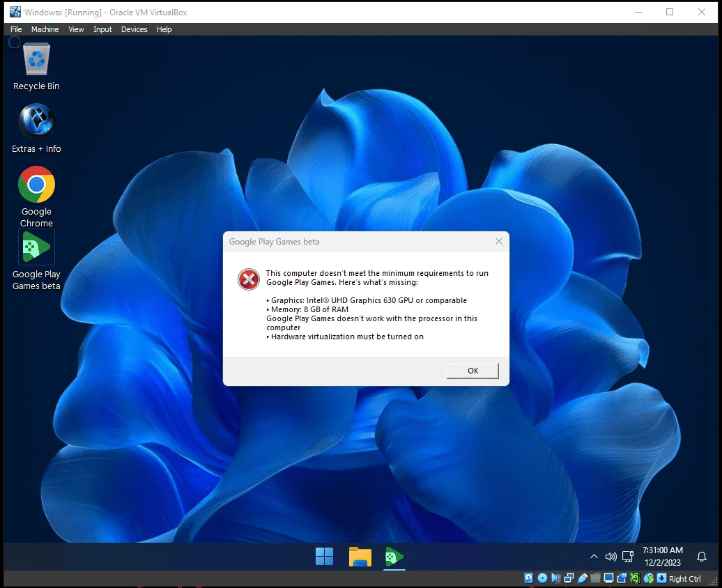Click OK in the error dialog
Screen dimensions: 722x588
pos(473,371)
